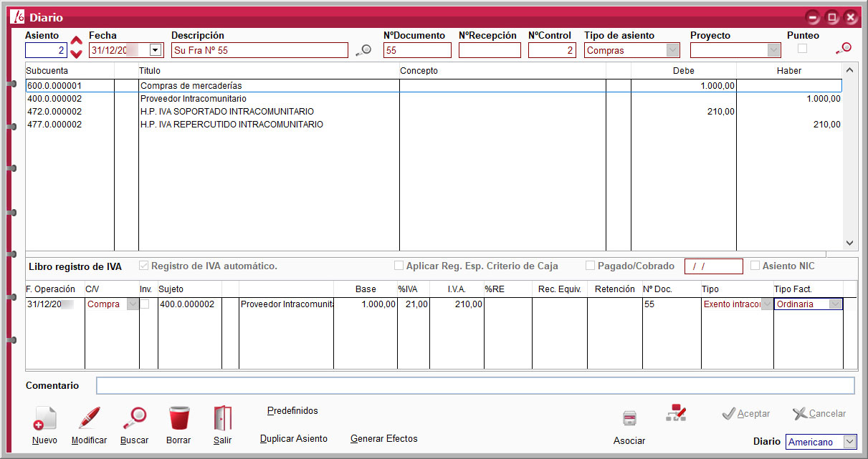Image resolution: width=868 pixels, height=459 pixels.
Task: Select subcuenta 477.0.000002 row
Action: click(x=70, y=125)
